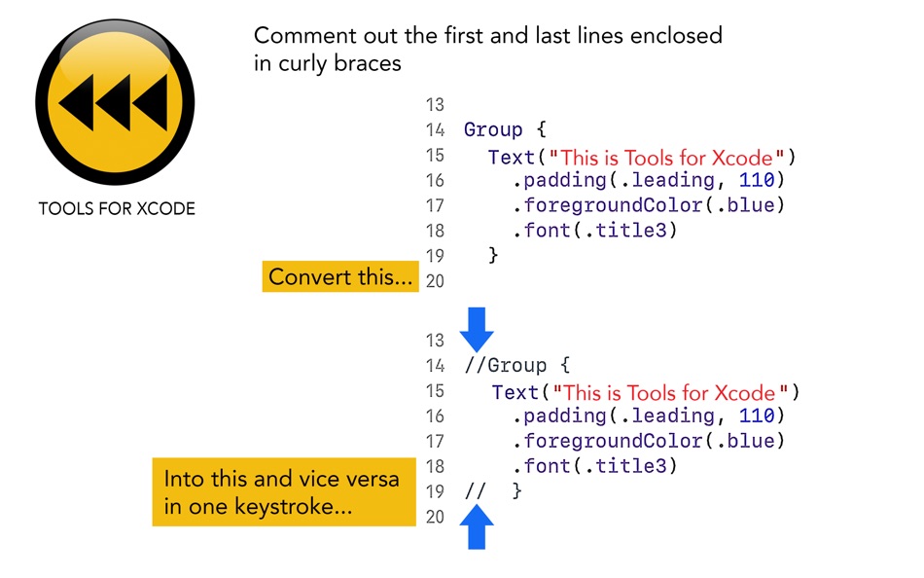Screen dimensions: 924x578
Task: Click '.foregroundColor(.blue)' in the bottom snippet
Action: (x=648, y=441)
